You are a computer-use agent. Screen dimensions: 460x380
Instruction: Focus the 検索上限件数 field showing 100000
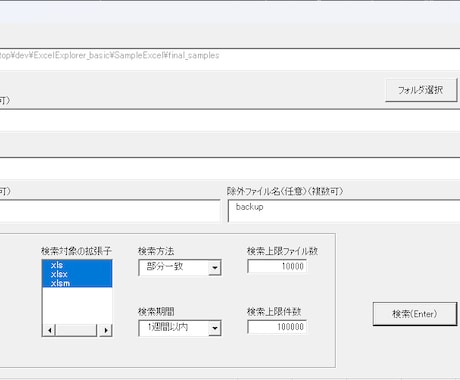pyautogui.click(x=277, y=327)
